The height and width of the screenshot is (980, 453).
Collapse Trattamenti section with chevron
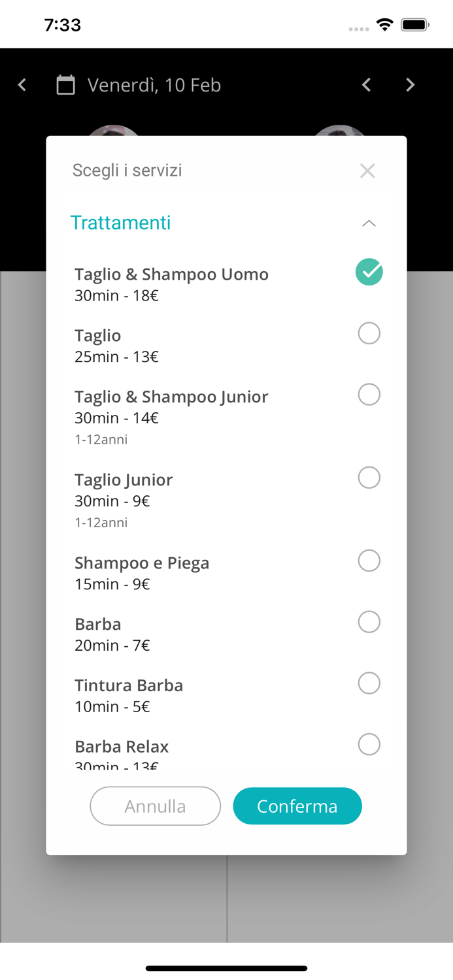point(369,223)
